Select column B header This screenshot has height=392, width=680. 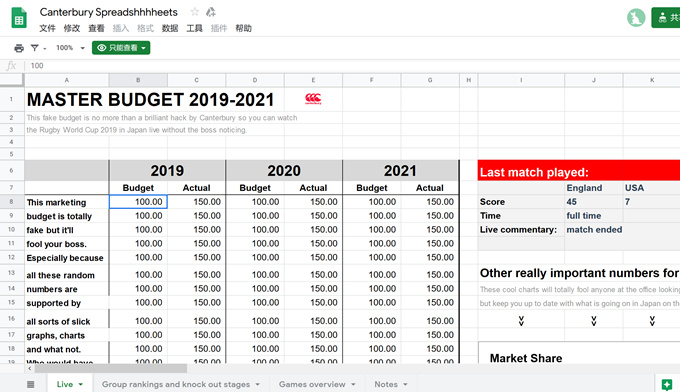point(138,80)
